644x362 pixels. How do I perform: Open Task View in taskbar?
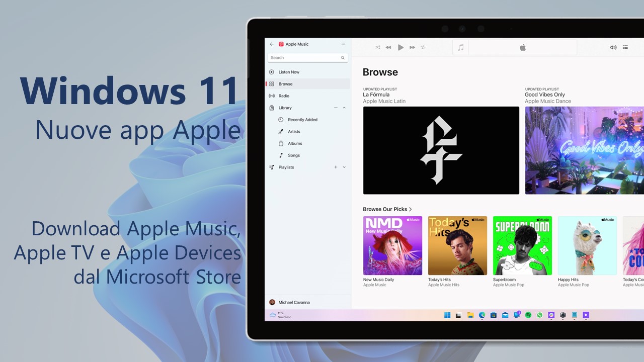tap(458, 315)
